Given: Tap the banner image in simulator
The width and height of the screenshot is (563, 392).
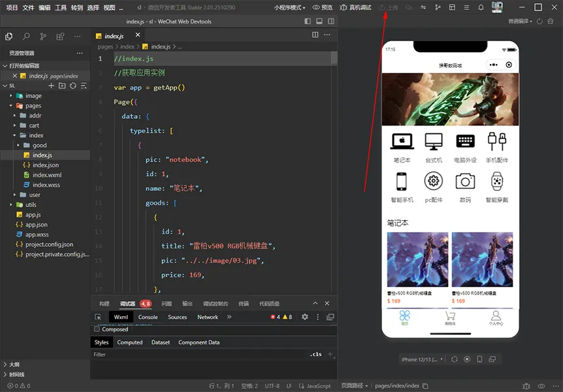Looking at the screenshot, I should tap(450, 99).
